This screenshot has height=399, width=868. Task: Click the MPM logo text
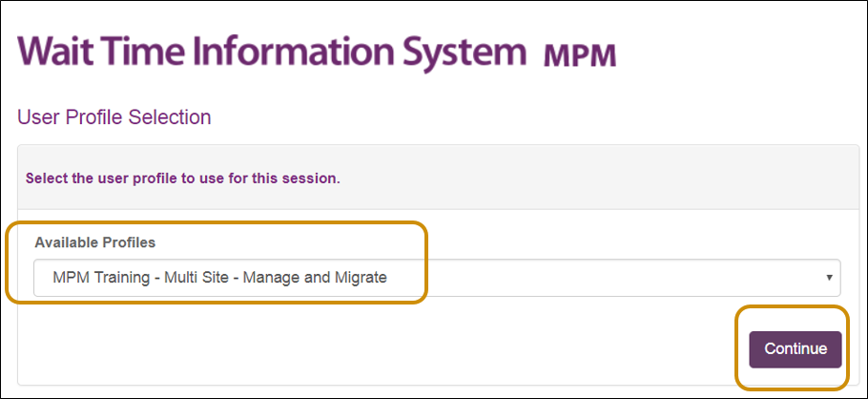point(580,56)
